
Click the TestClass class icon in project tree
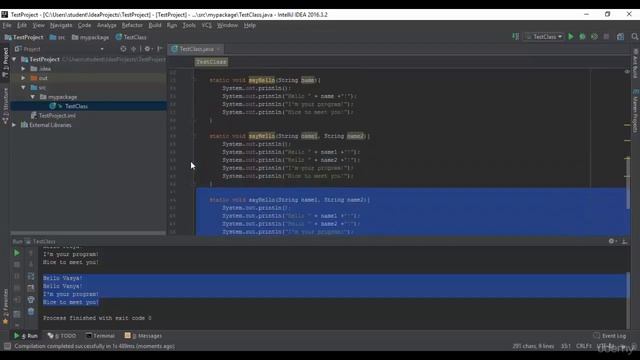coord(53,106)
